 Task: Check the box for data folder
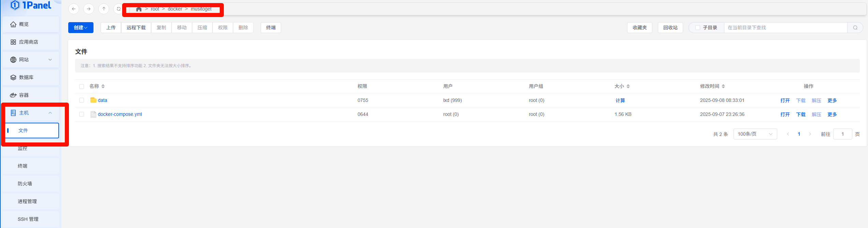pyautogui.click(x=82, y=100)
